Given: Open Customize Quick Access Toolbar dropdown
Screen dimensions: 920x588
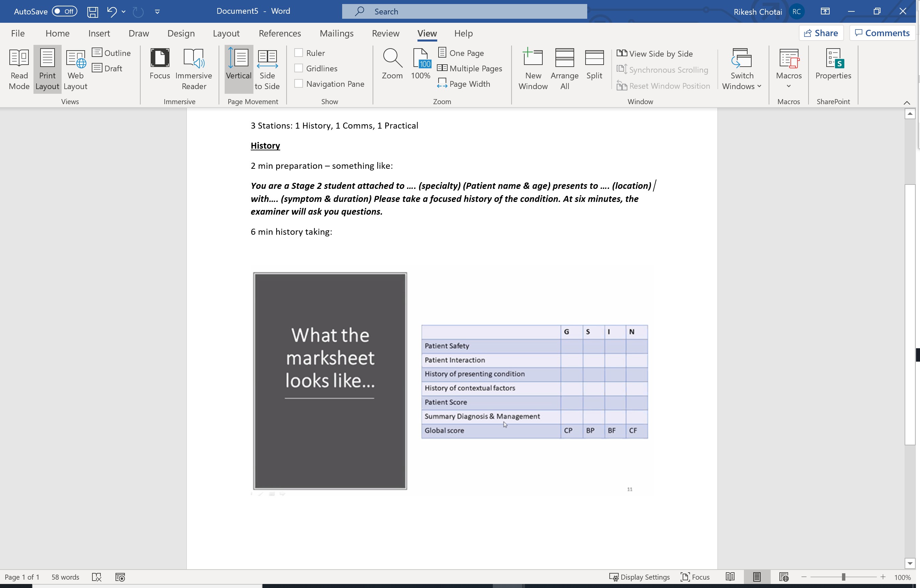Looking at the screenshot, I should (x=157, y=11).
